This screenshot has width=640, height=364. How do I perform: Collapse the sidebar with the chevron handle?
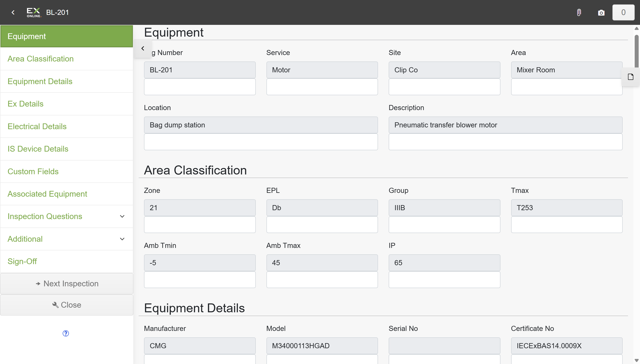143,48
